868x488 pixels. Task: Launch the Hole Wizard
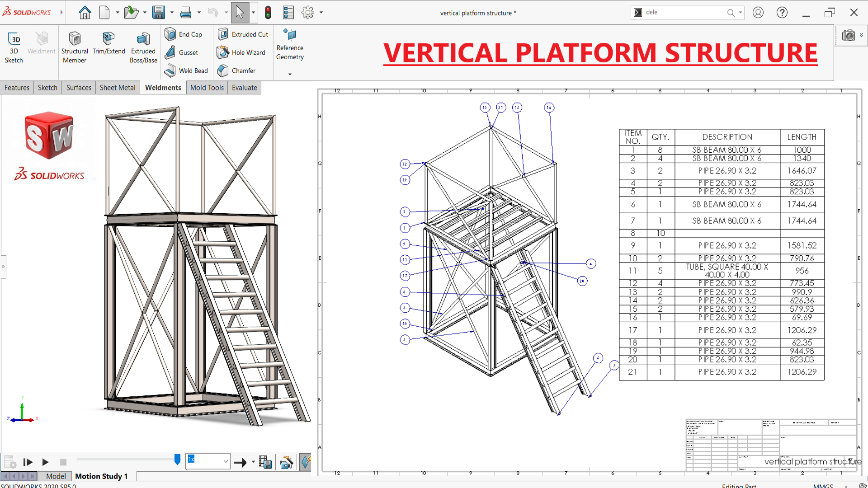point(241,52)
